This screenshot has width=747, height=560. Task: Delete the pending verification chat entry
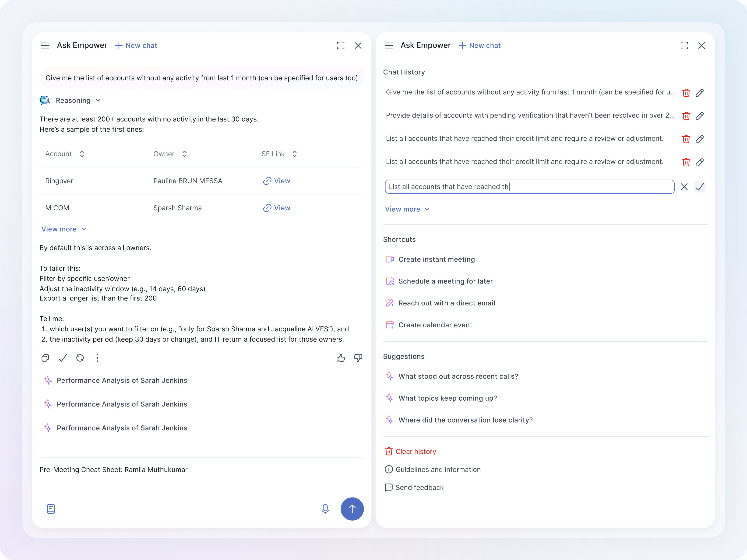[x=686, y=116]
